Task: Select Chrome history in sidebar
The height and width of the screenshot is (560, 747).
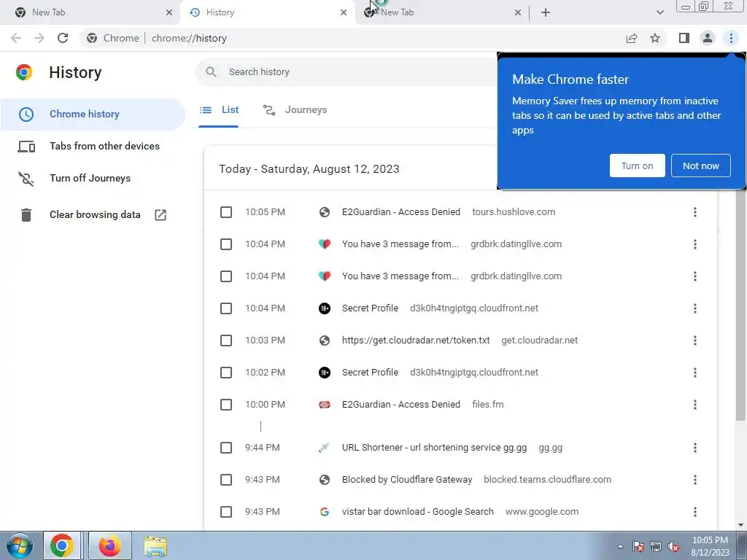Action: (93, 114)
